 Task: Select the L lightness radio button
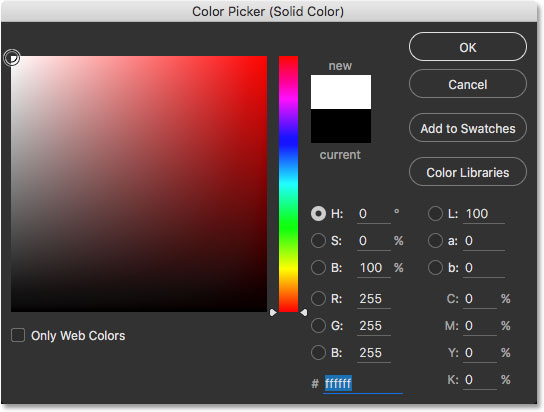(435, 214)
